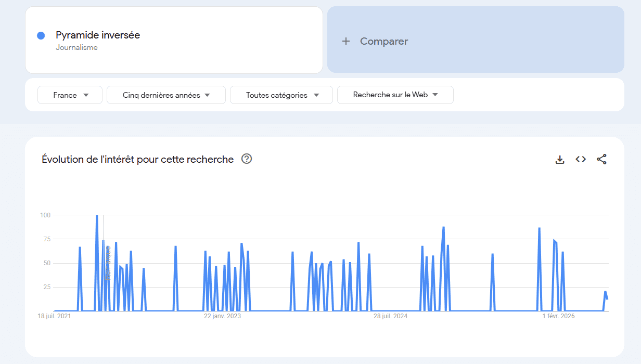The width and height of the screenshot is (641, 364).
Task: Click the Journalisme topic subtitle
Action: click(76, 48)
